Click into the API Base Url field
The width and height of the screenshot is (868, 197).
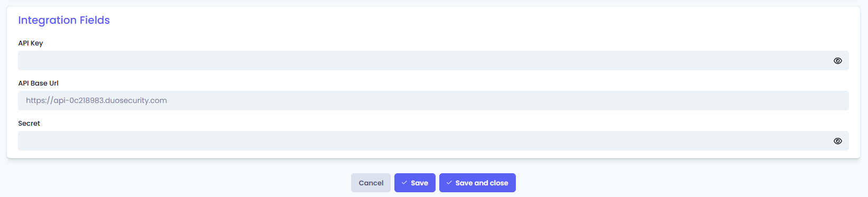433,101
